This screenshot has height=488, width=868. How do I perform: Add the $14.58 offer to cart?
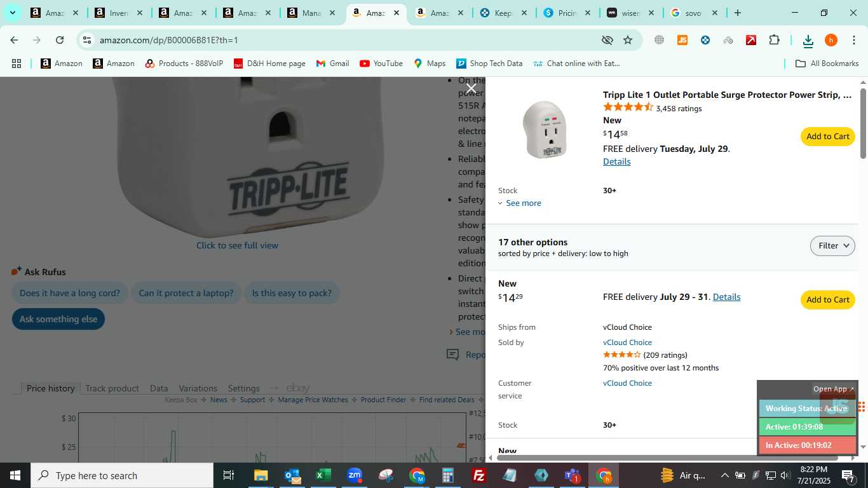(827, 137)
